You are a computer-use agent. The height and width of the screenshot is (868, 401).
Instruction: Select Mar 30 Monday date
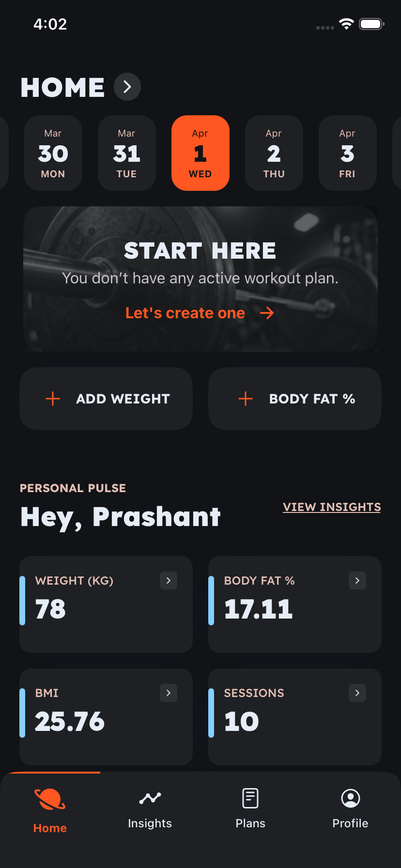click(x=53, y=153)
